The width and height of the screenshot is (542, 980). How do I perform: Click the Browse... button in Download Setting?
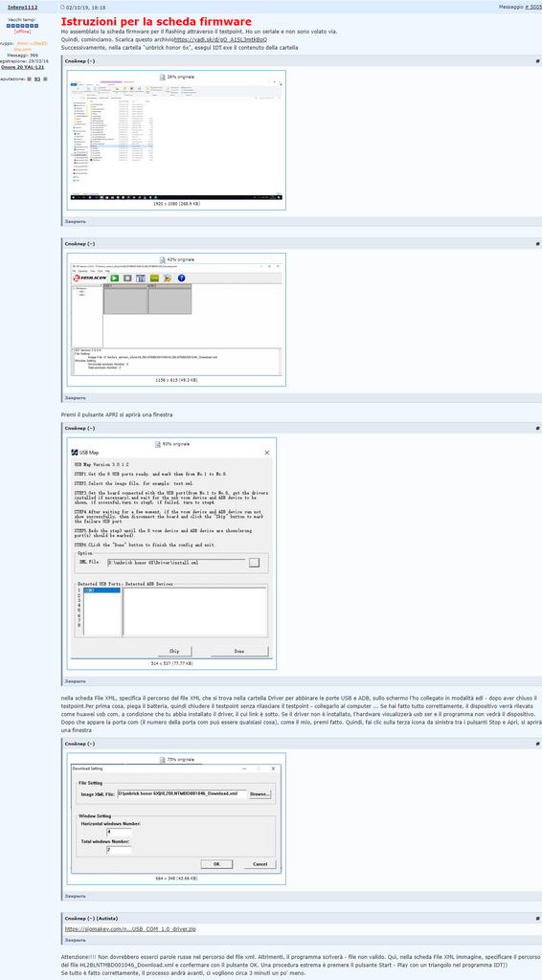(260, 794)
